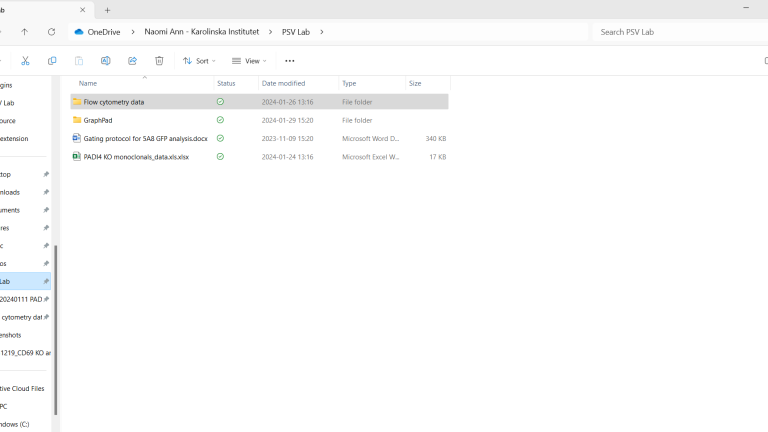Select PADI4 KO monoclonals Excel file

click(135, 157)
